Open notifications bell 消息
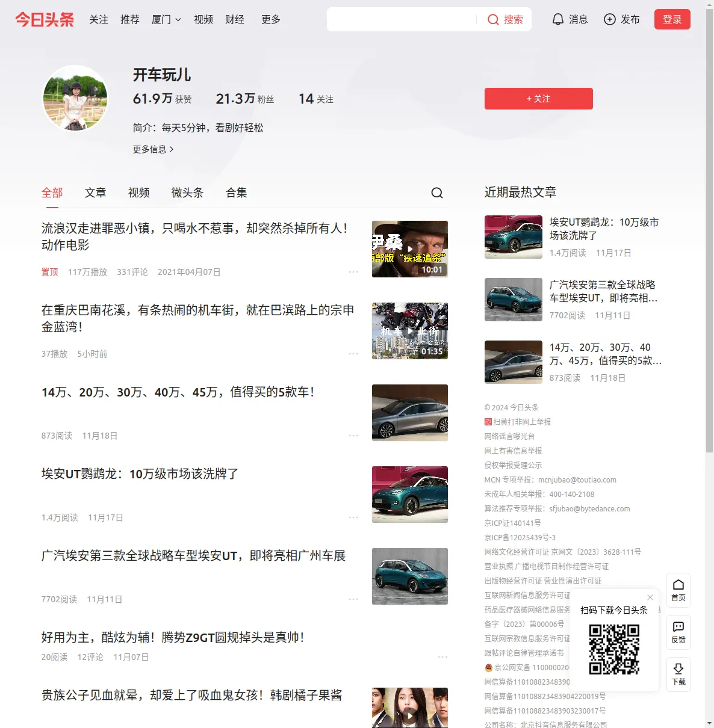This screenshot has width=714, height=728. point(570,20)
